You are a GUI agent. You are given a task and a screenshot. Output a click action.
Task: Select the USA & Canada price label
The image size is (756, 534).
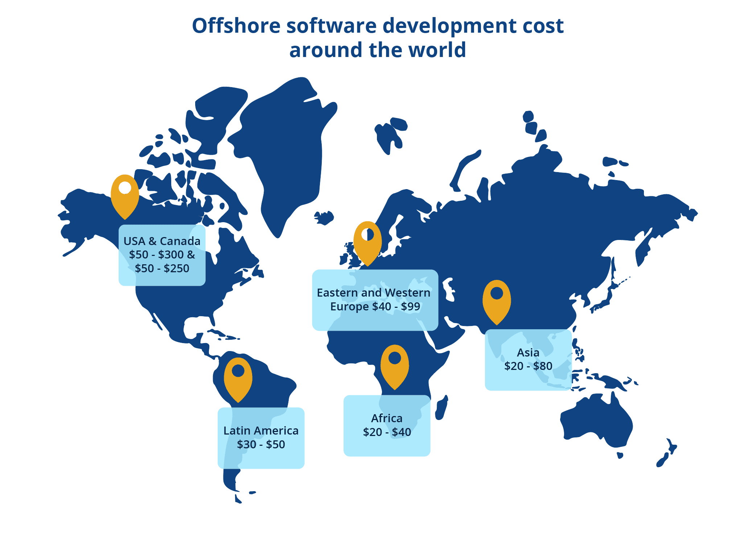pos(162,255)
